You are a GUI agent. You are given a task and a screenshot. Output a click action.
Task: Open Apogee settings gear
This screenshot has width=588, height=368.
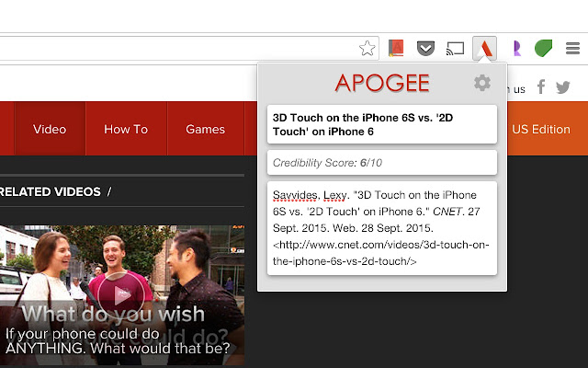482,83
